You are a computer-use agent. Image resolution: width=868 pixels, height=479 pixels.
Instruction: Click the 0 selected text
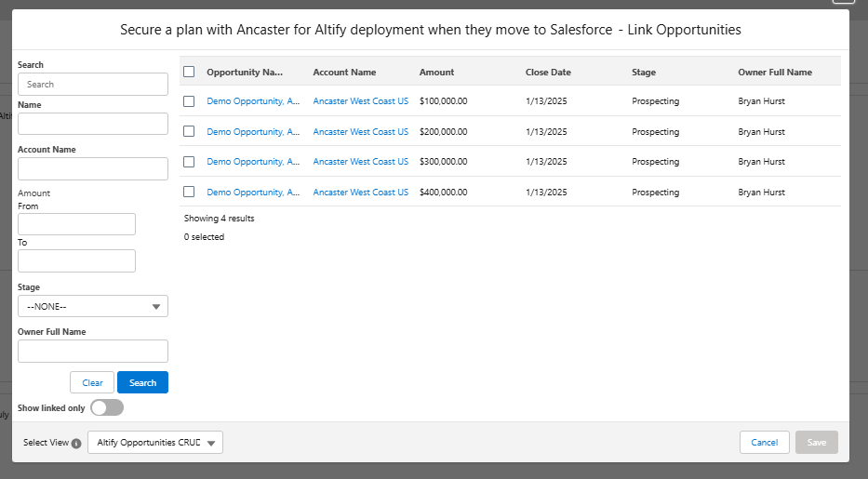coord(205,237)
